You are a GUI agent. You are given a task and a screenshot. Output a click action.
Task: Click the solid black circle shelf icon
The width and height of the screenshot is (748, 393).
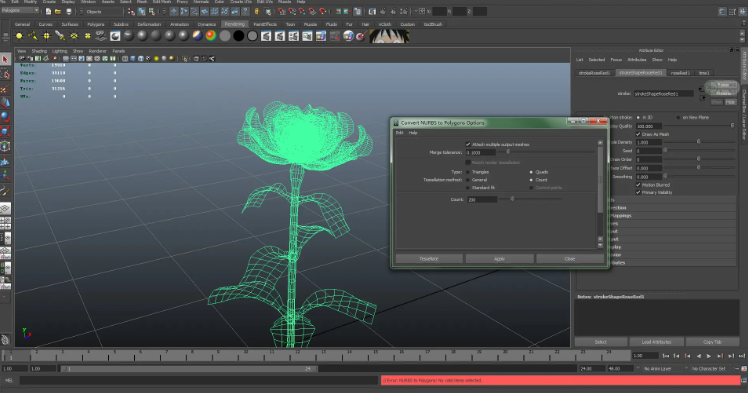tap(239, 36)
